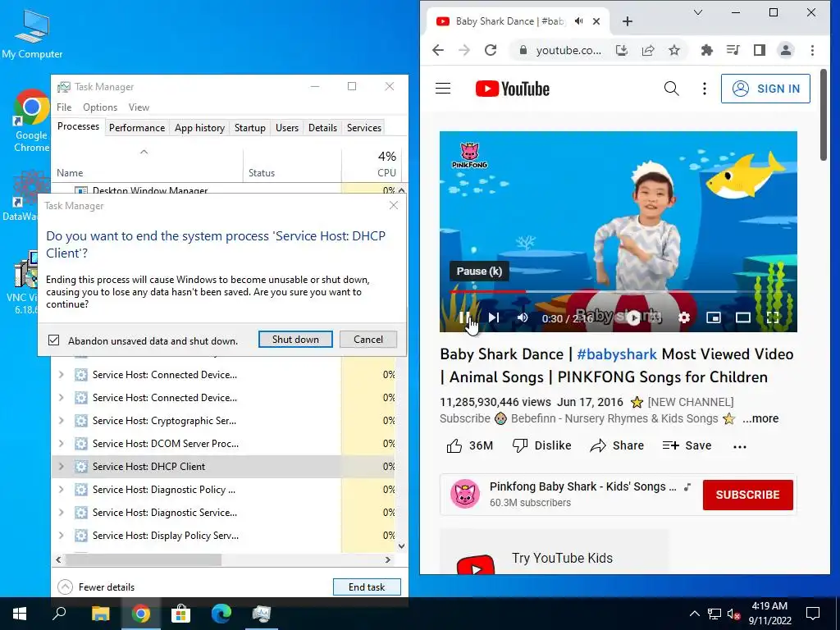Switch to the App history tab
The image size is (840, 630).
(x=199, y=127)
